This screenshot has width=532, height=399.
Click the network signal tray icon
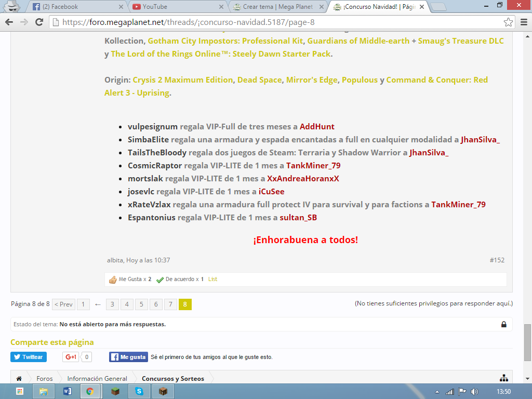449,392
